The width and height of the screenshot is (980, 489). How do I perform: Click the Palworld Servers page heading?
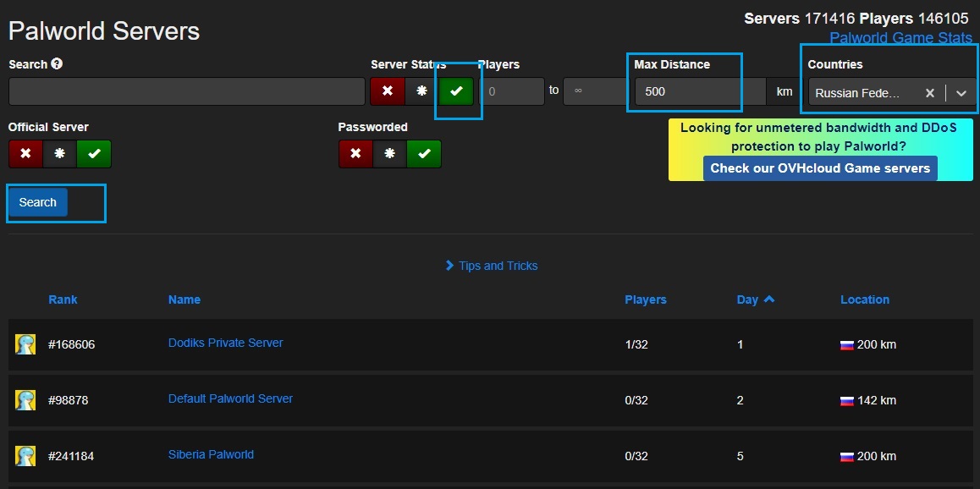(x=104, y=30)
